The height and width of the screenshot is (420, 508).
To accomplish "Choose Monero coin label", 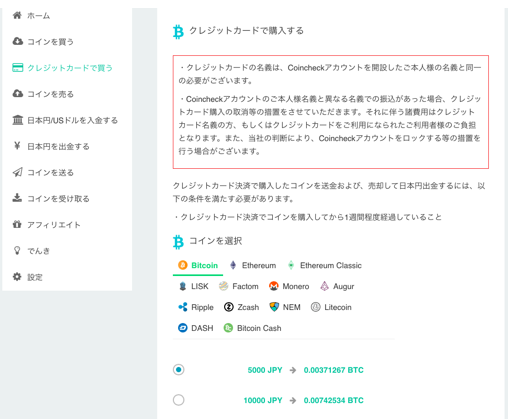I will click(296, 286).
